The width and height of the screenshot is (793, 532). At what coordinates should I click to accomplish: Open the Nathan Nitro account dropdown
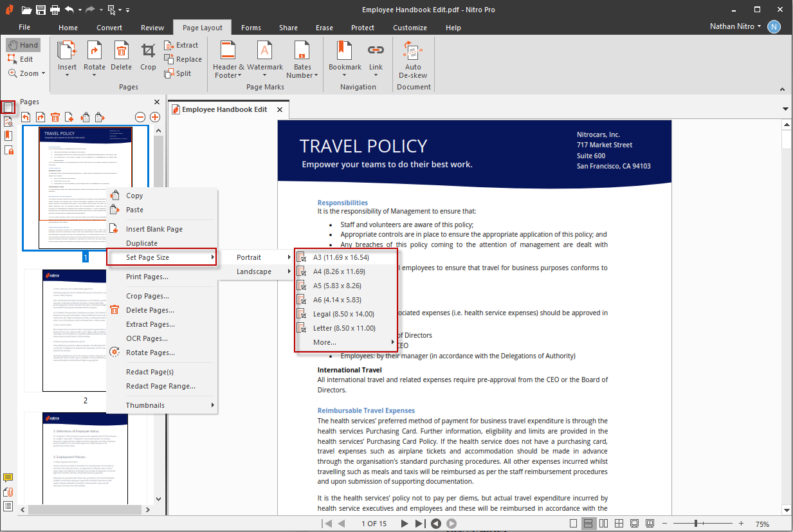(x=736, y=26)
